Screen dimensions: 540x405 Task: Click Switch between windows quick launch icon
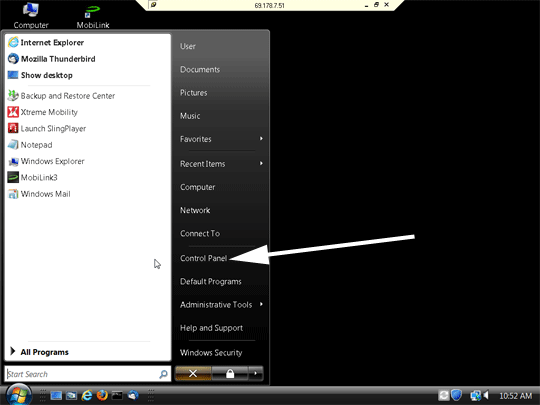tap(71, 395)
